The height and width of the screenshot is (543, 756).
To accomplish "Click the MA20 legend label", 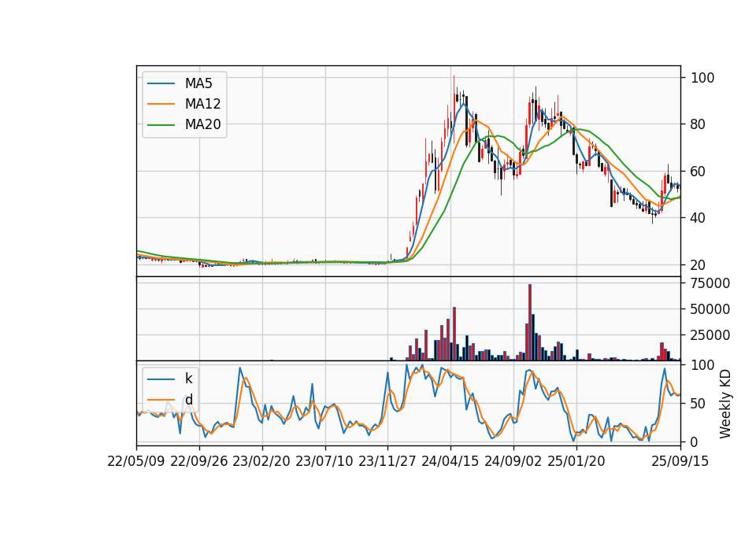I will 202,125.
